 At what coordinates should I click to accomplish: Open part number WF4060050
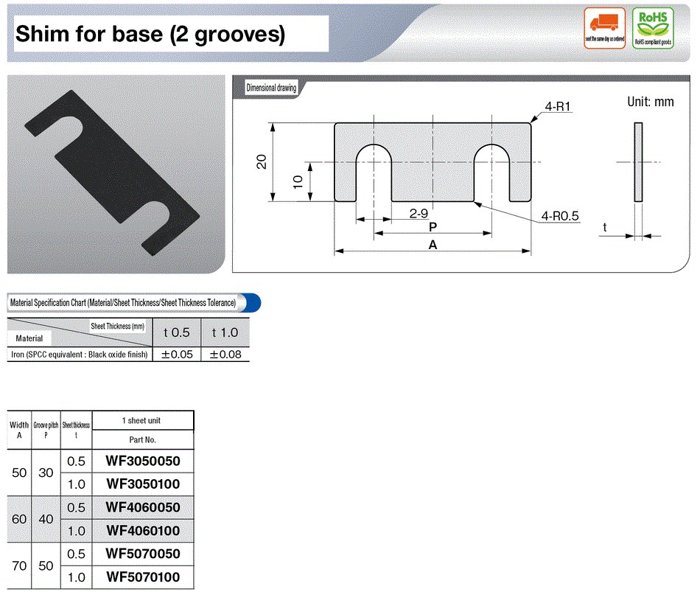point(143,507)
